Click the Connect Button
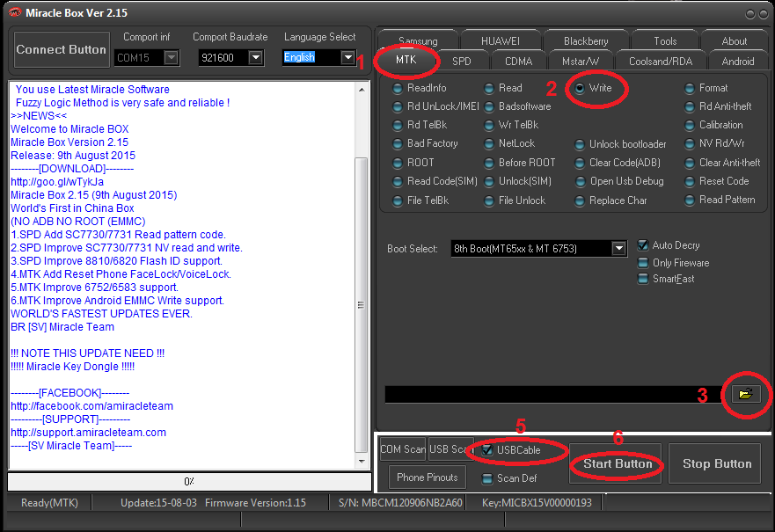This screenshot has width=775, height=532. tap(62, 49)
